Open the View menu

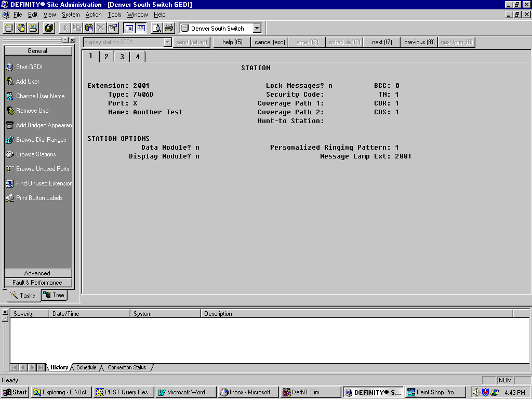click(x=49, y=15)
